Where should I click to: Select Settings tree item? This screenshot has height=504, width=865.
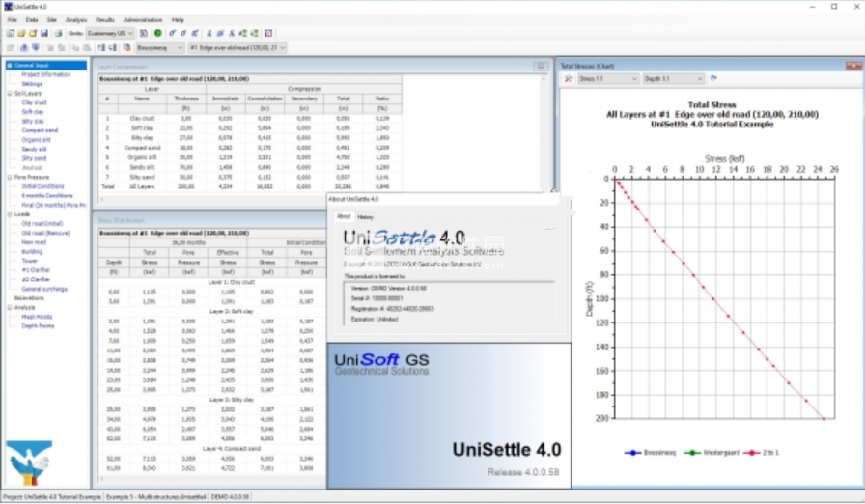[x=32, y=84]
